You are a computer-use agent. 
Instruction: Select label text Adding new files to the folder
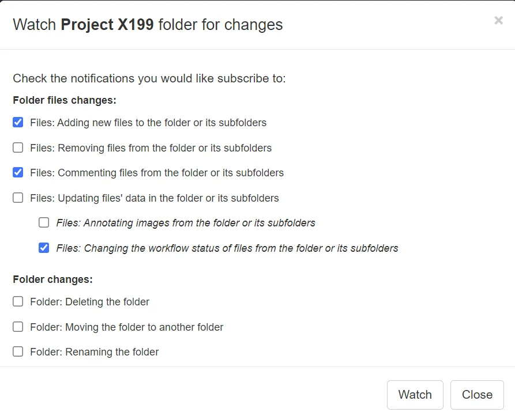tap(148, 123)
